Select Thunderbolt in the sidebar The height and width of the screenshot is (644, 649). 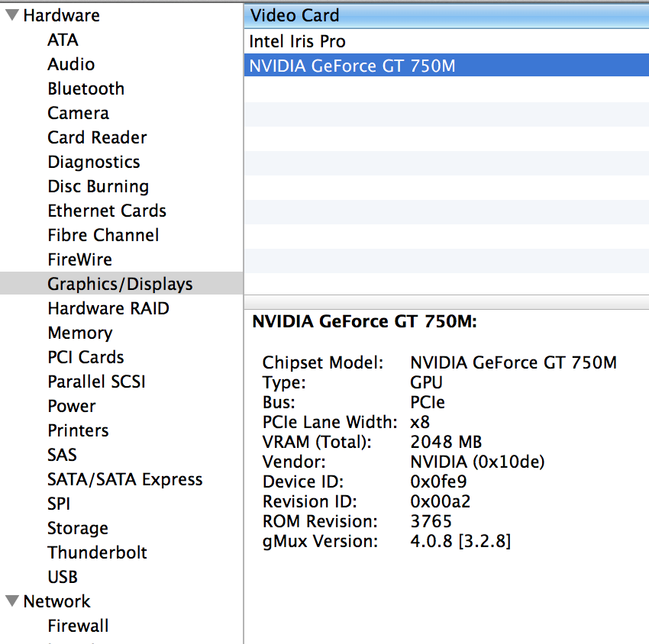point(97,552)
